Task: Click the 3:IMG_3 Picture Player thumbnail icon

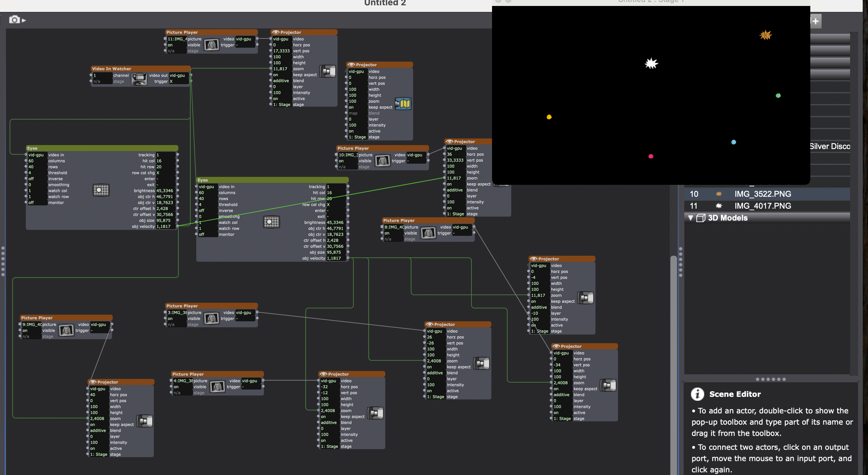Action: pos(212,318)
